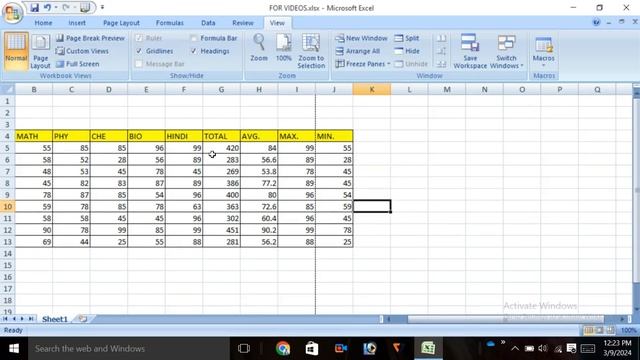The image size is (640, 360).
Task: Select column K header
Action: tap(372, 89)
